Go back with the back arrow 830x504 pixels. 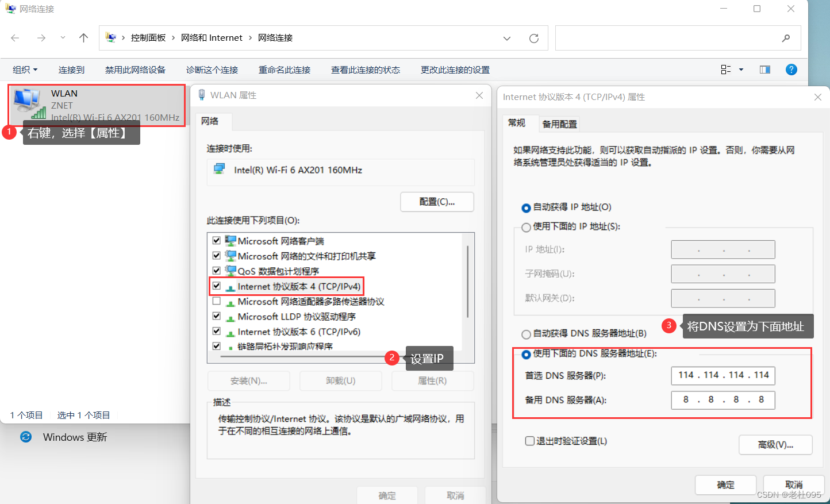tap(15, 38)
